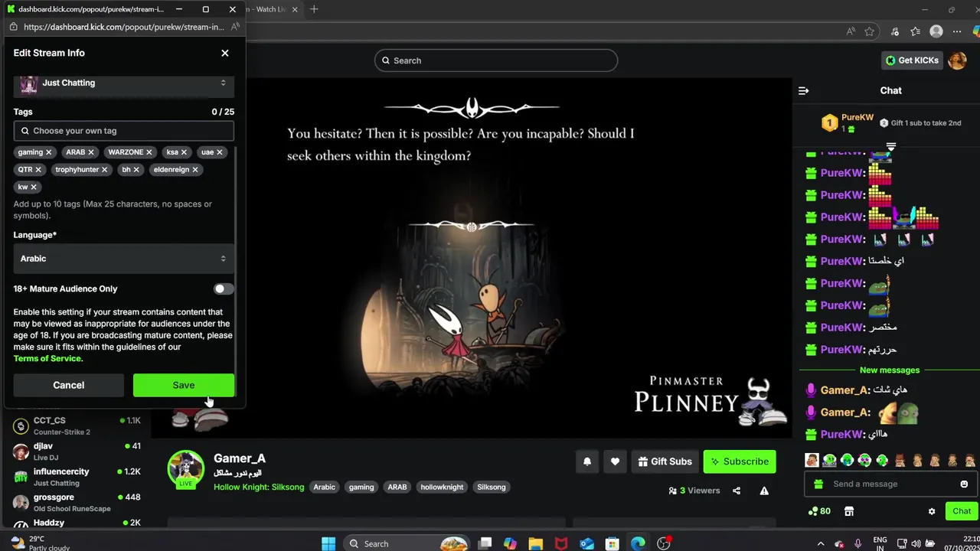Remove the eldenreign tag
The image size is (980, 551).
point(195,169)
